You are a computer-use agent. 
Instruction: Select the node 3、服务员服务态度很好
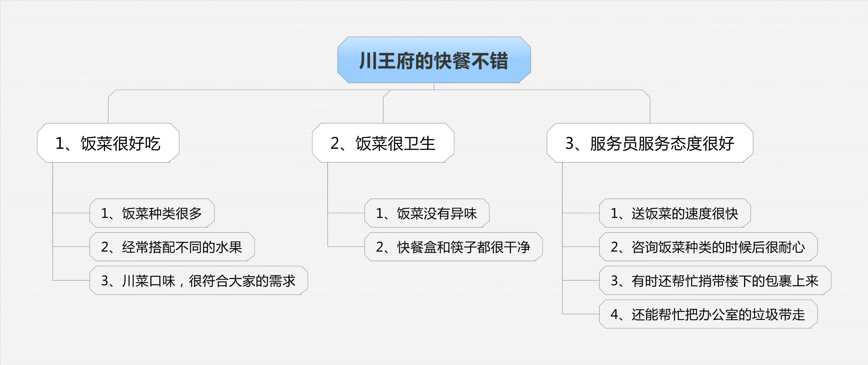pyautogui.click(x=650, y=143)
